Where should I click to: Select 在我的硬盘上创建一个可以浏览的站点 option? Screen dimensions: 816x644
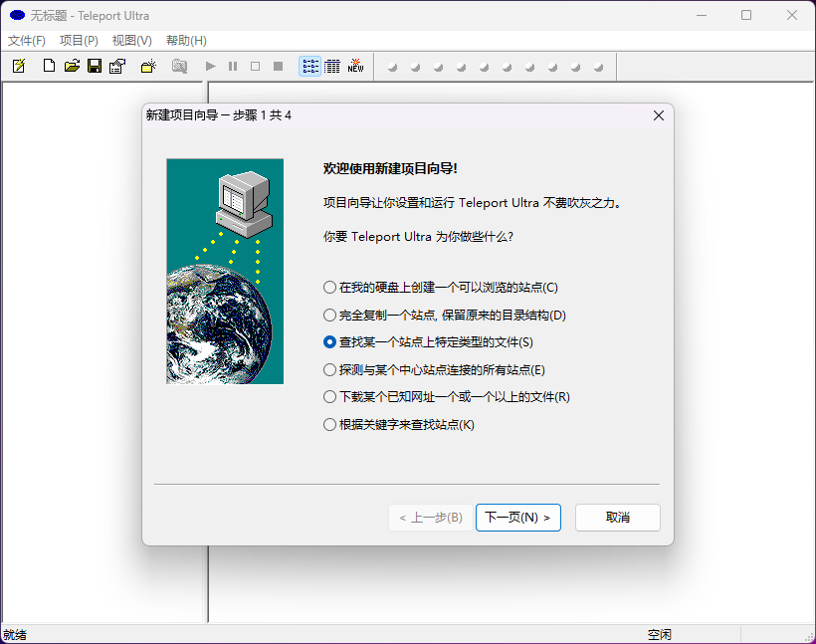330,288
